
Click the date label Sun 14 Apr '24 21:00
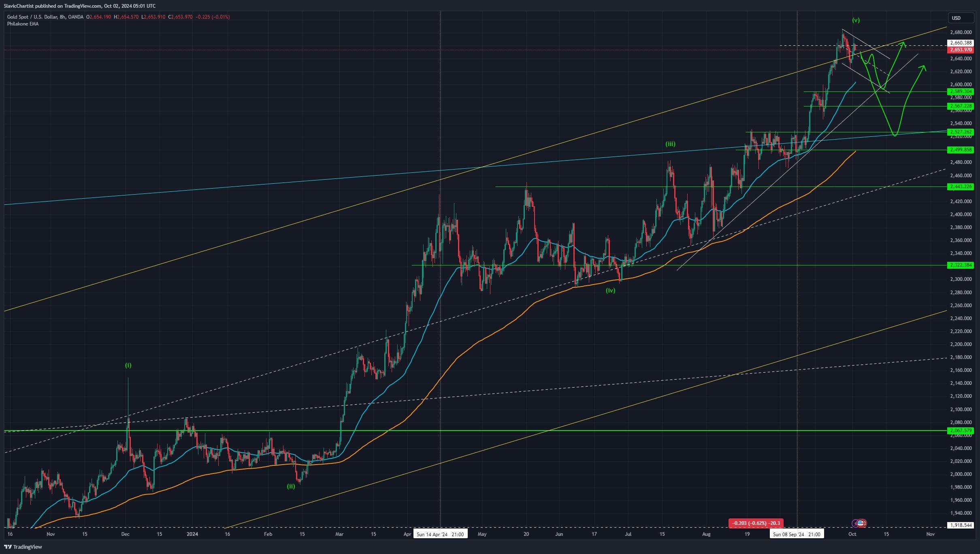tap(440, 534)
